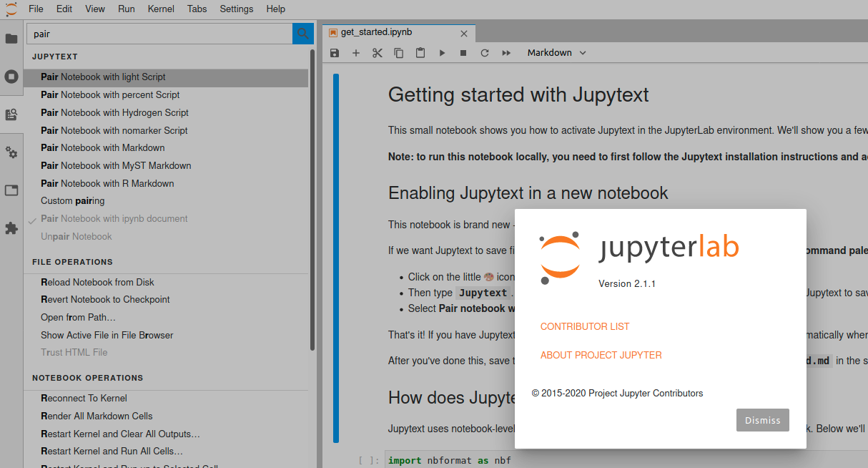Image resolution: width=868 pixels, height=468 pixels.
Task: Copy cells using the copy toolbar icon
Action: [398, 52]
